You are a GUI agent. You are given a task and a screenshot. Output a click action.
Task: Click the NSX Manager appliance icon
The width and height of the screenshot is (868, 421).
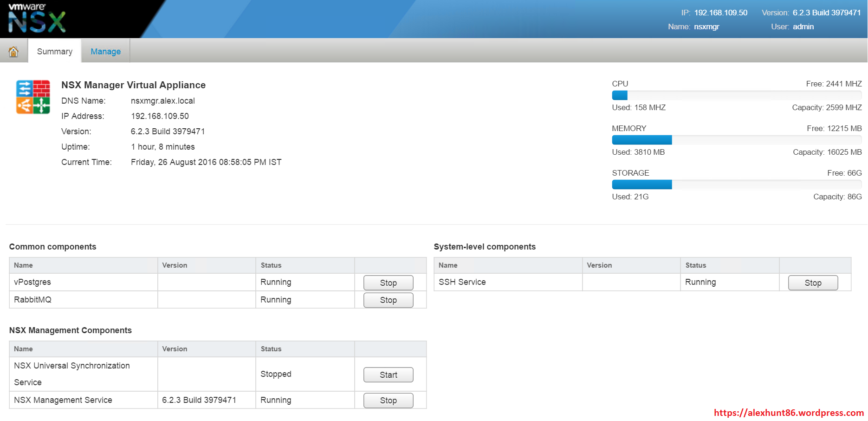33,97
